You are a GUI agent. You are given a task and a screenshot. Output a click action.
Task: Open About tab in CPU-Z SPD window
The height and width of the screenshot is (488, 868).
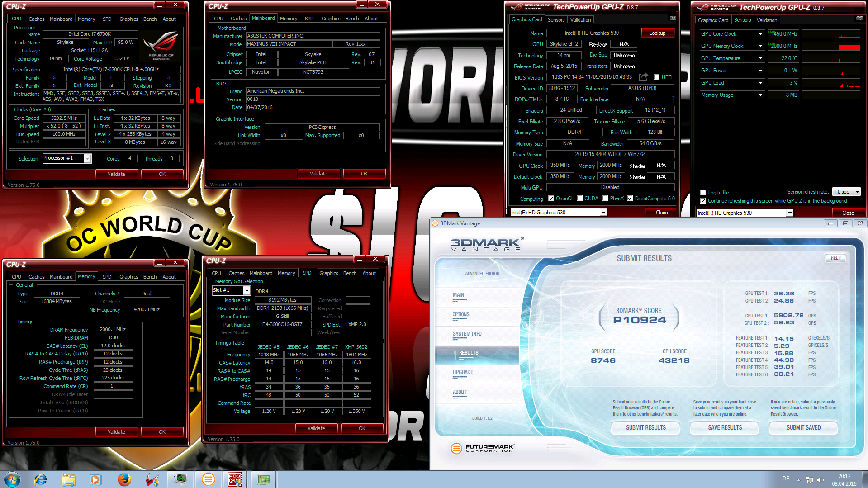pos(369,273)
